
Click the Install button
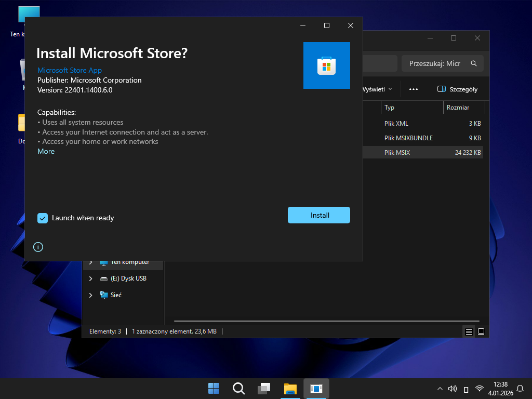[x=318, y=215]
